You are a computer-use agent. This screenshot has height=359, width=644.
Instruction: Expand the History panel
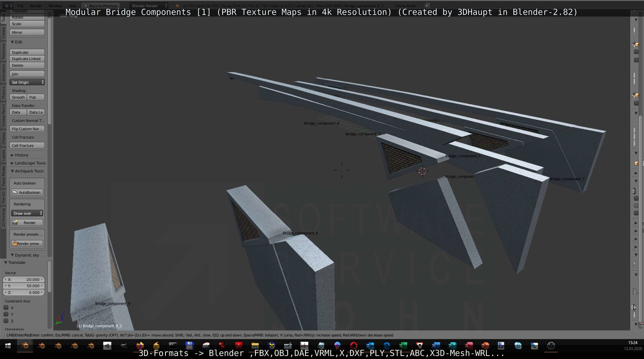click(19, 155)
